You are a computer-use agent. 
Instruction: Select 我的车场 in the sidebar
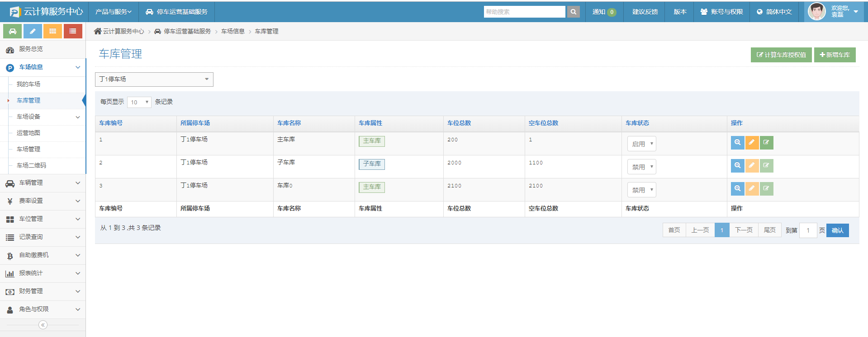point(28,84)
